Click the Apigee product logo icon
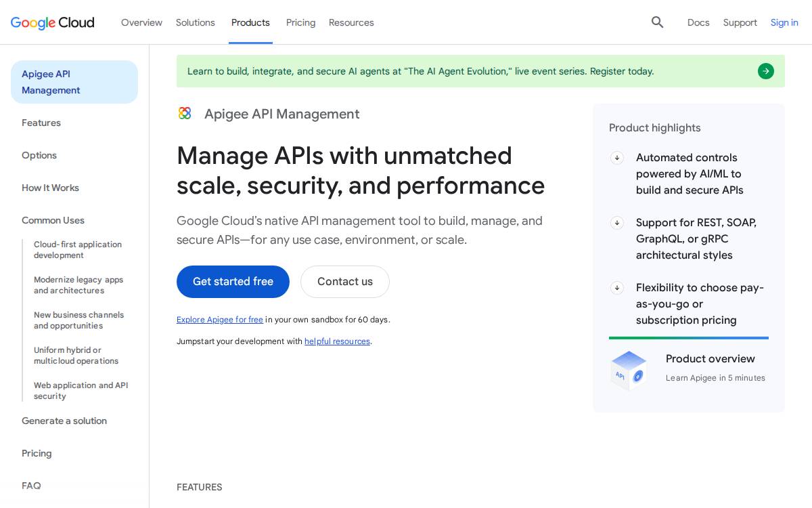The height and width of the screenshot is (508, 812). pos(185,113)
